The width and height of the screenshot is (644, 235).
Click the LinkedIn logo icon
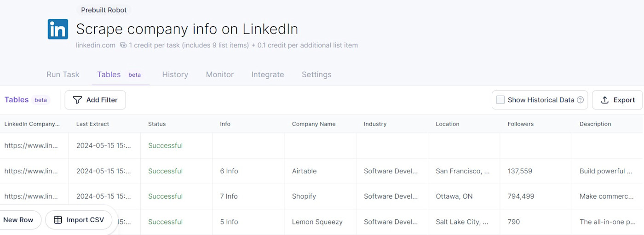(x=58, y=29)
